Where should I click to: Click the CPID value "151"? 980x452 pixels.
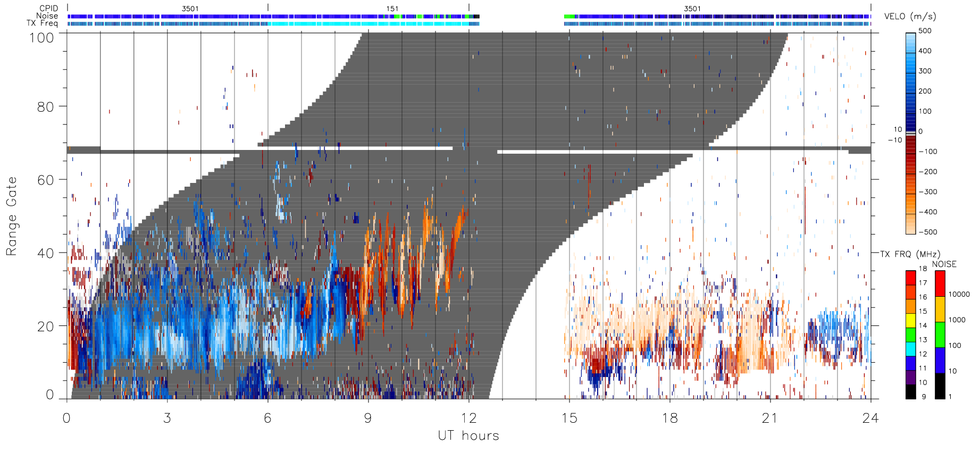(392, 9)
